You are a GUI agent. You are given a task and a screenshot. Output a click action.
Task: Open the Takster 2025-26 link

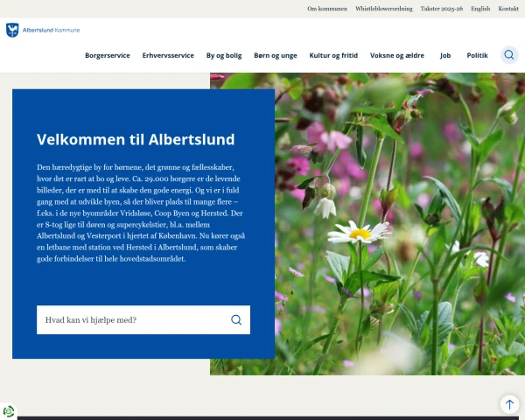pos(442,9)
